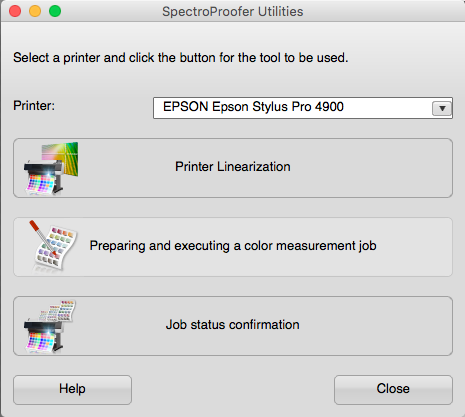Zoom the window with the green button

[x=55, y=11]
